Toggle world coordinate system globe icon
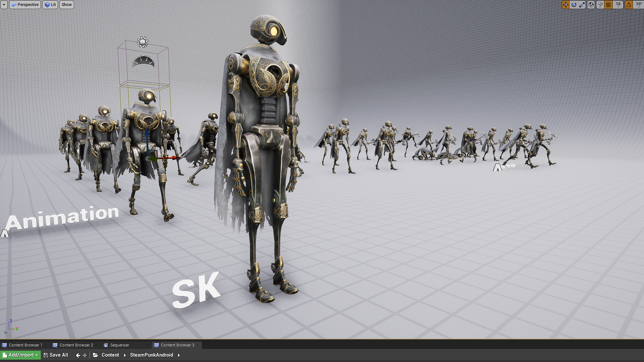Viewport: 644px width, 362px height. tap(591, 5)
